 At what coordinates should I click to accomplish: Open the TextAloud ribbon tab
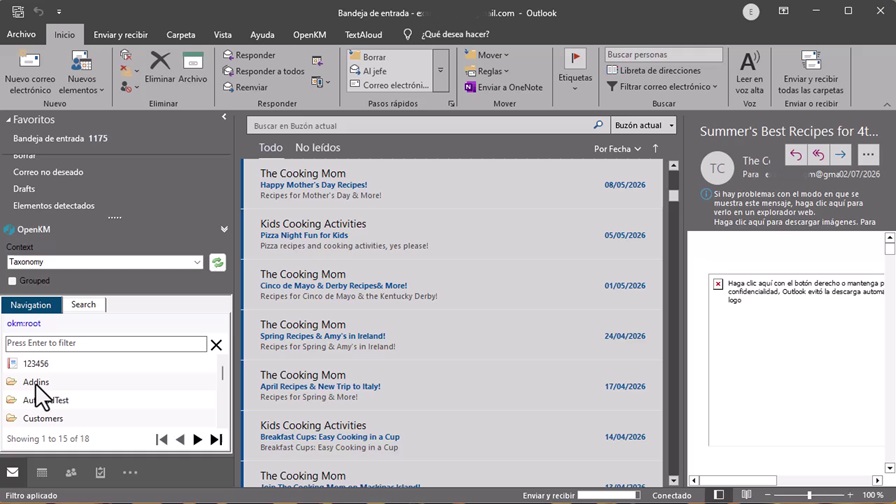[x=363, y=35]
